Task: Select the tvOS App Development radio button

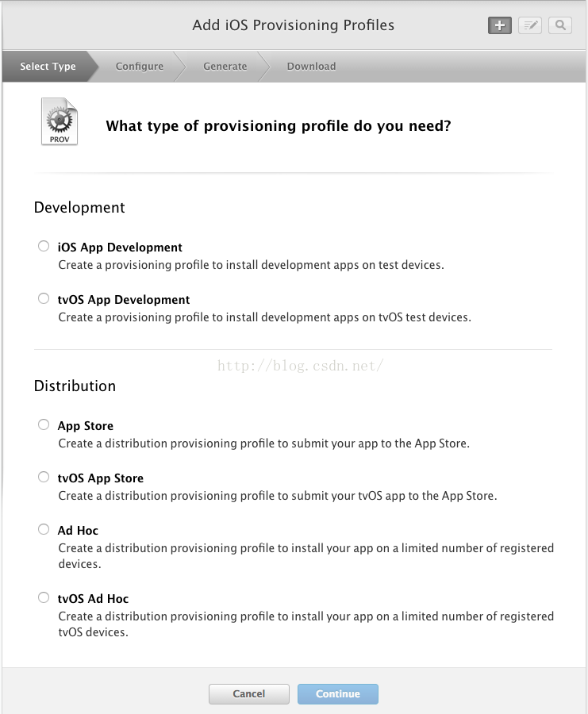Action: tap(44, 299)
